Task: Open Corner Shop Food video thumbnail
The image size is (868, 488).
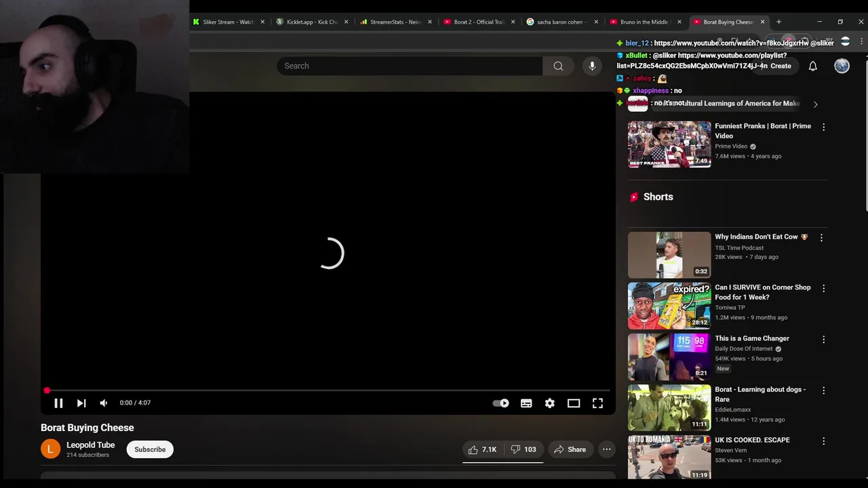Action: click(669, 306)
